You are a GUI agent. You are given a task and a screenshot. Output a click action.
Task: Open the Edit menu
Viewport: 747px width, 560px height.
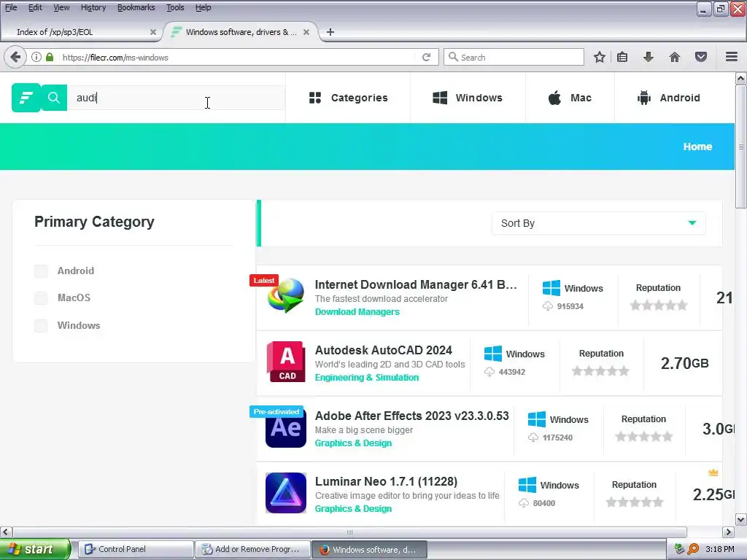[35, 7]
